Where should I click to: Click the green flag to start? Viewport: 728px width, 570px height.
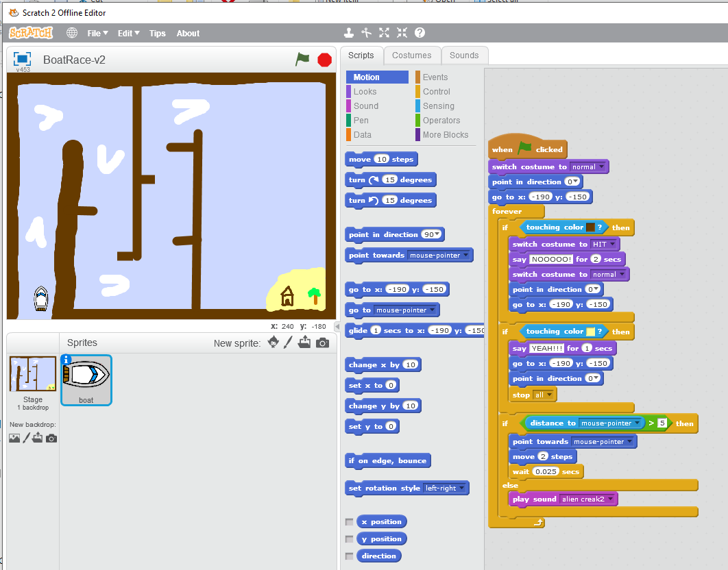coord(302,60)
